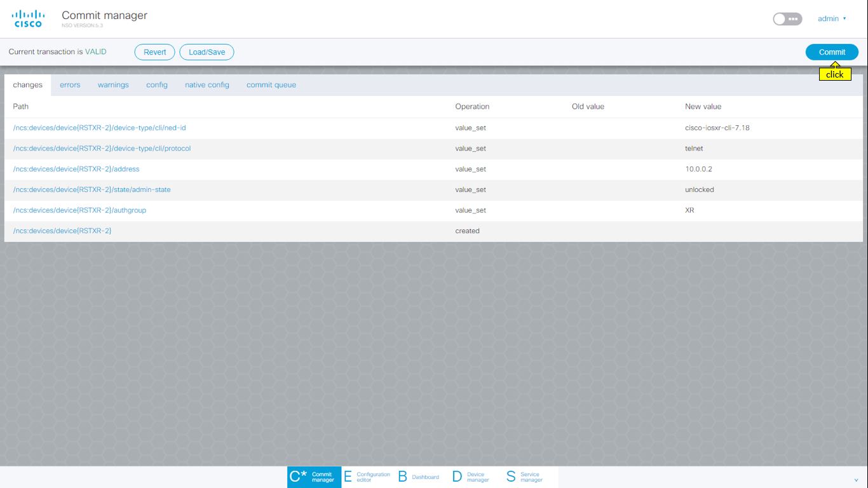Select the config tab
Image resolution: width=868 pixels, height=488 pixels.
[x=157, y=85]
